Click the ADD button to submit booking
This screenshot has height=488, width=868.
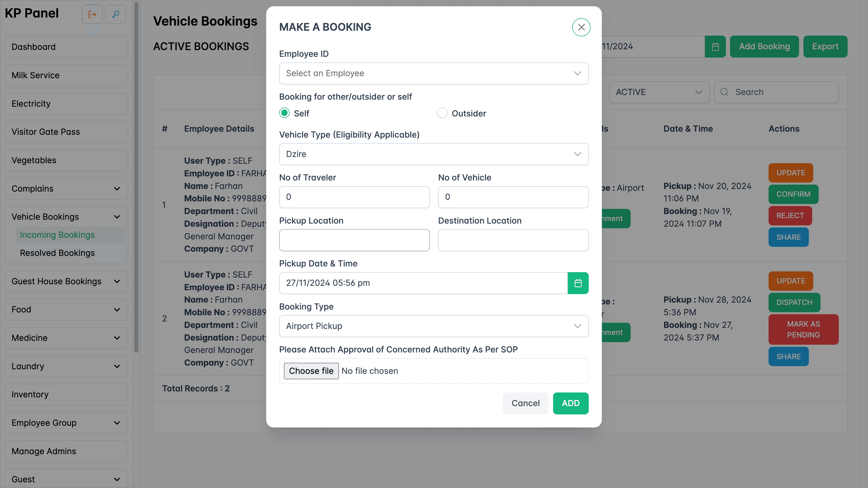tap(571, 403)
